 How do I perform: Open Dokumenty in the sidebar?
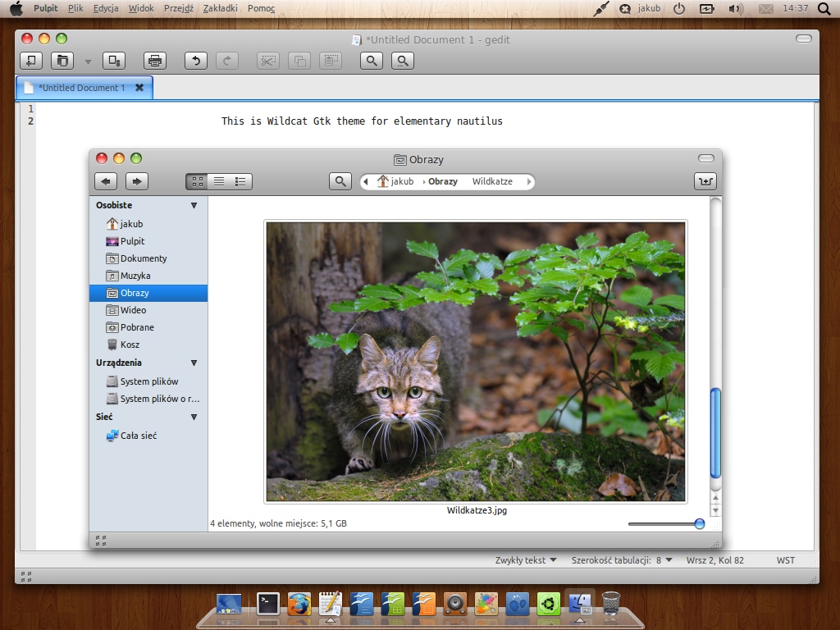tap(148, 258)
